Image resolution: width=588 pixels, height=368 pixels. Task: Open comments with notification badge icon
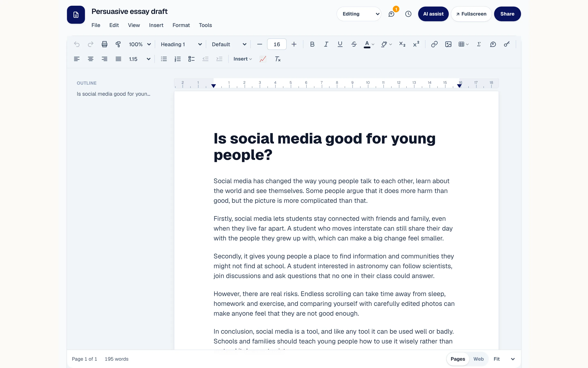391,14
